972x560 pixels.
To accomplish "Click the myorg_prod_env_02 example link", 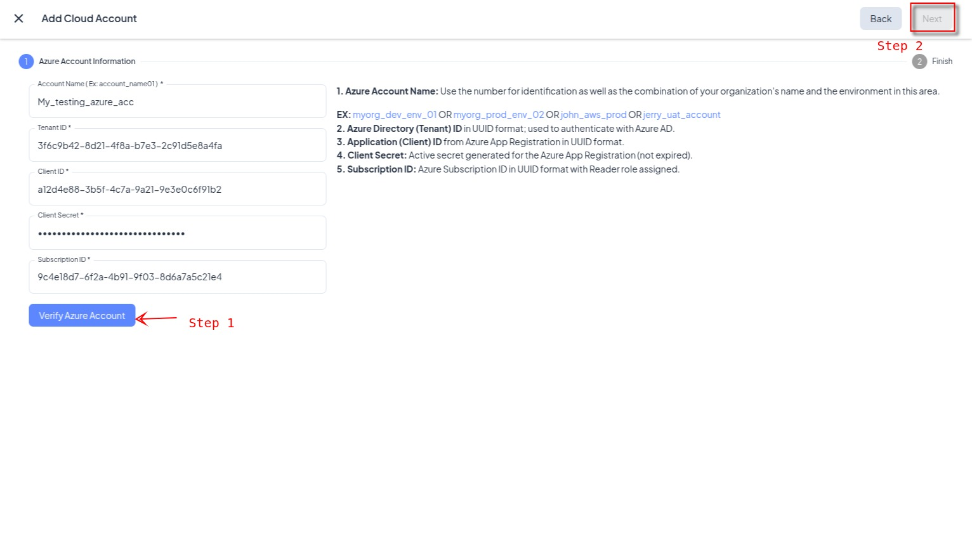I will pos(498,115).
